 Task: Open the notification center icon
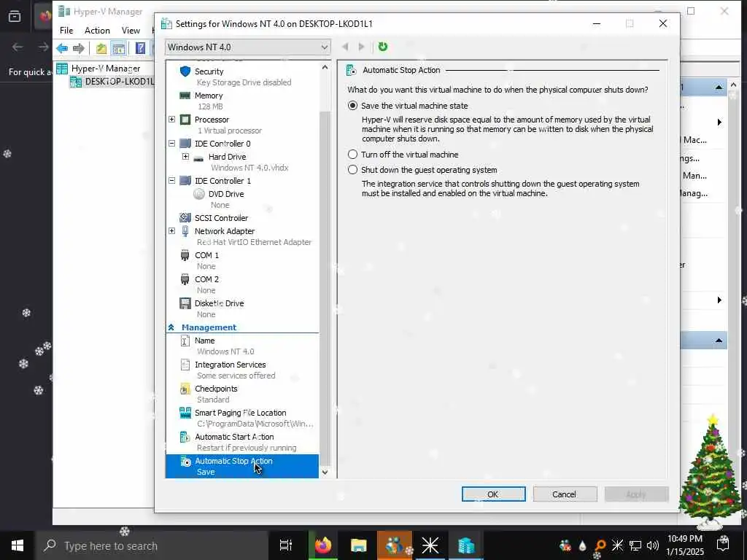coord(723,543)
